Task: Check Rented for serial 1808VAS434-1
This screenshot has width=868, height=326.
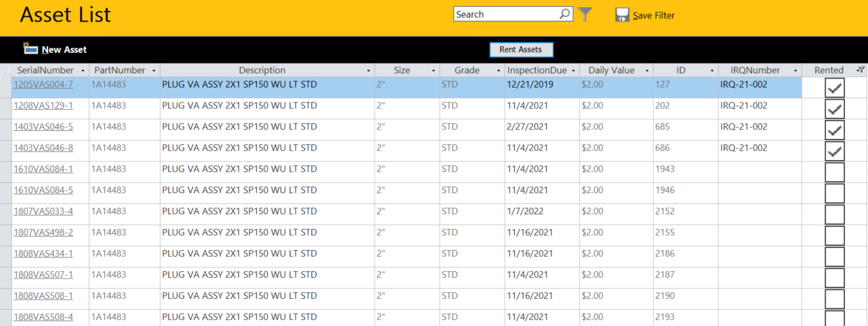Action: 835,257
